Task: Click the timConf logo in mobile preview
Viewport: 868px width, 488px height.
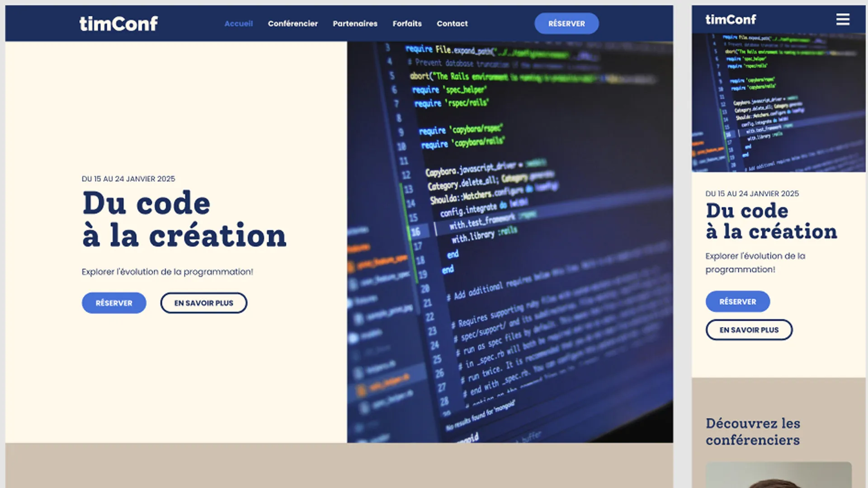Action: point(731,19)
